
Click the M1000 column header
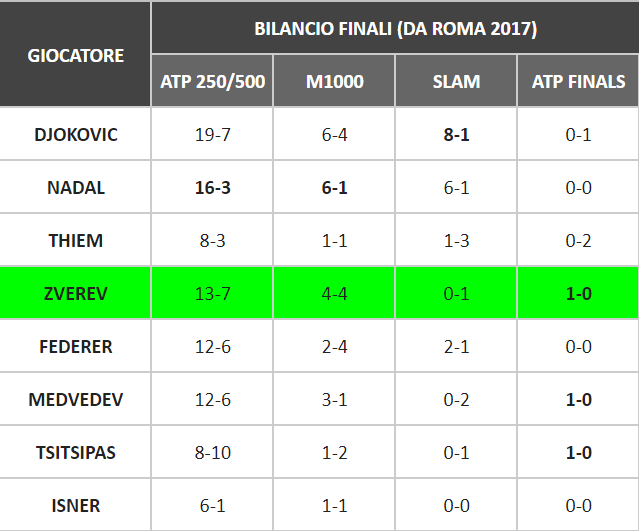coord(334,81)
